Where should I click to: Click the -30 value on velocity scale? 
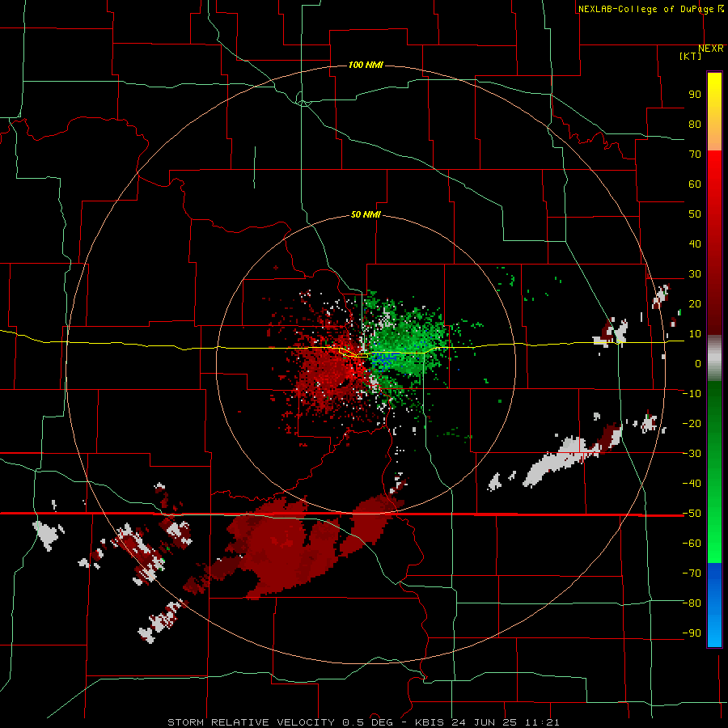click(x=692, y=454)
